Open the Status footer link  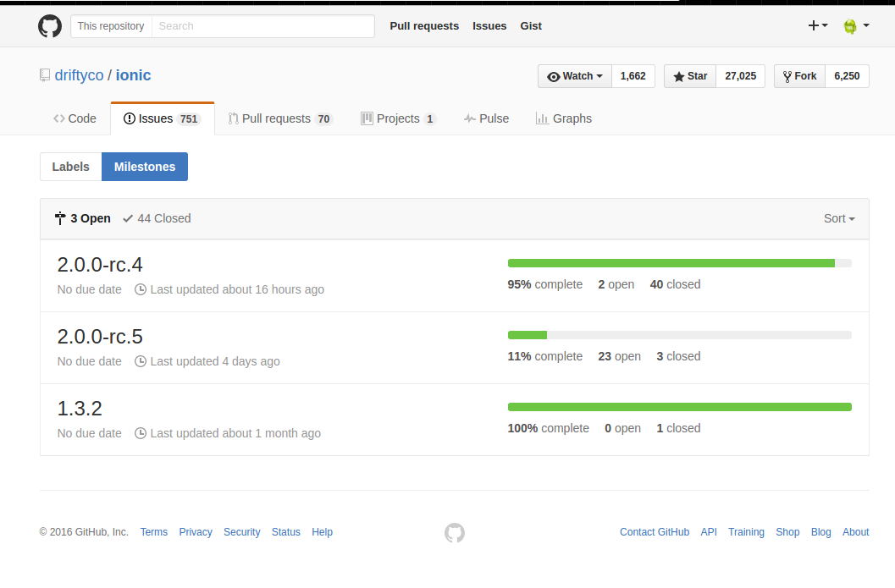pyautogui.click(x=286, y=531)
